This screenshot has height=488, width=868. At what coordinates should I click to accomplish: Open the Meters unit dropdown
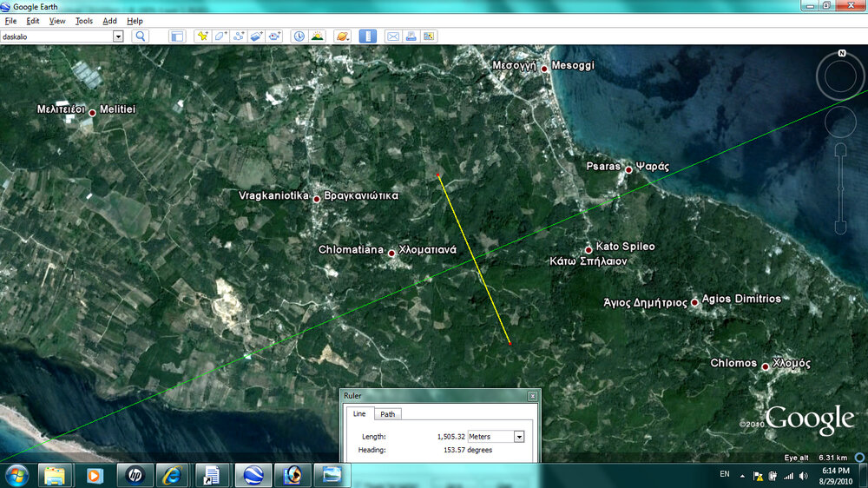(x=519, y=437)
